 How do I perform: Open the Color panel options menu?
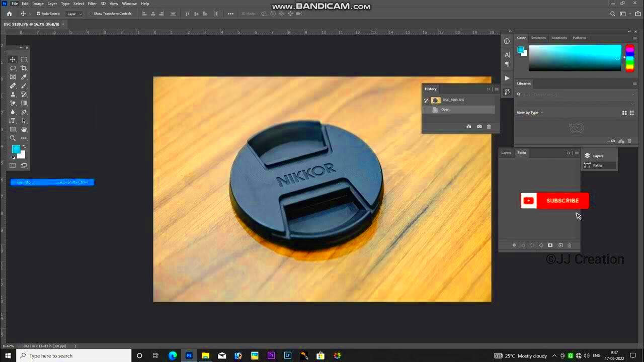635,38
